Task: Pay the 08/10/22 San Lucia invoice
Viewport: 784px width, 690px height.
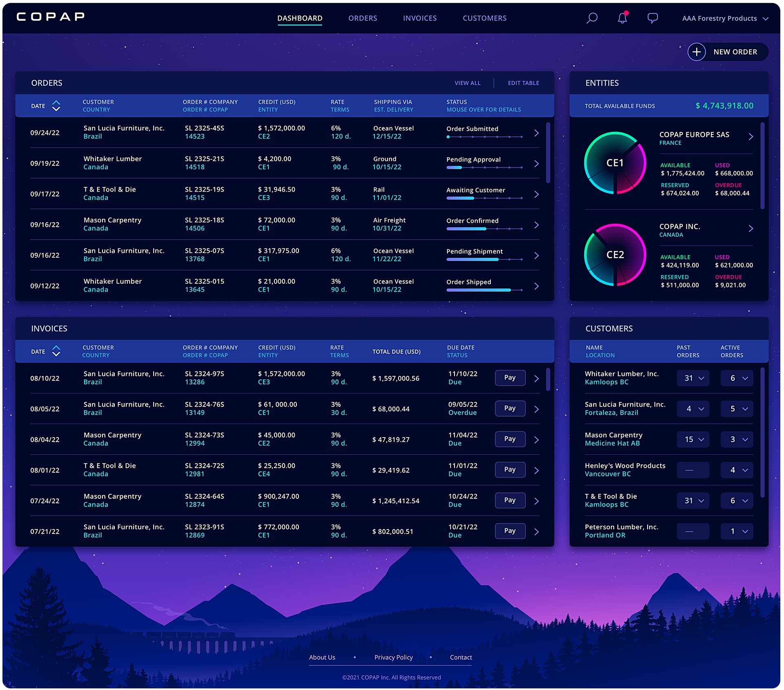Action: 510,377
